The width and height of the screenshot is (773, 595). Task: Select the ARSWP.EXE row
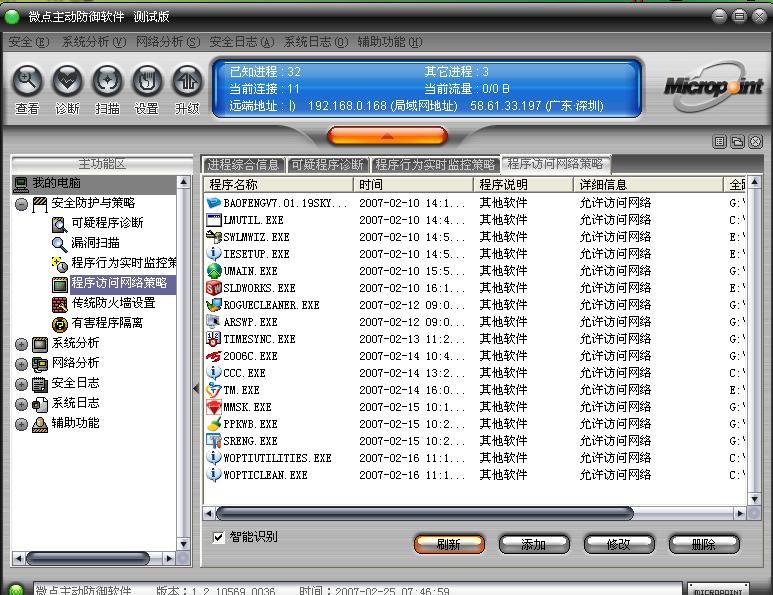pos(475,322)
